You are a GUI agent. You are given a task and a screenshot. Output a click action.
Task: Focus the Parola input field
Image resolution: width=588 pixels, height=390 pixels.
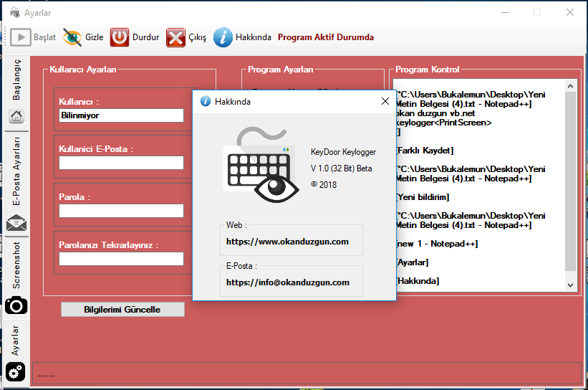[122, 211]
